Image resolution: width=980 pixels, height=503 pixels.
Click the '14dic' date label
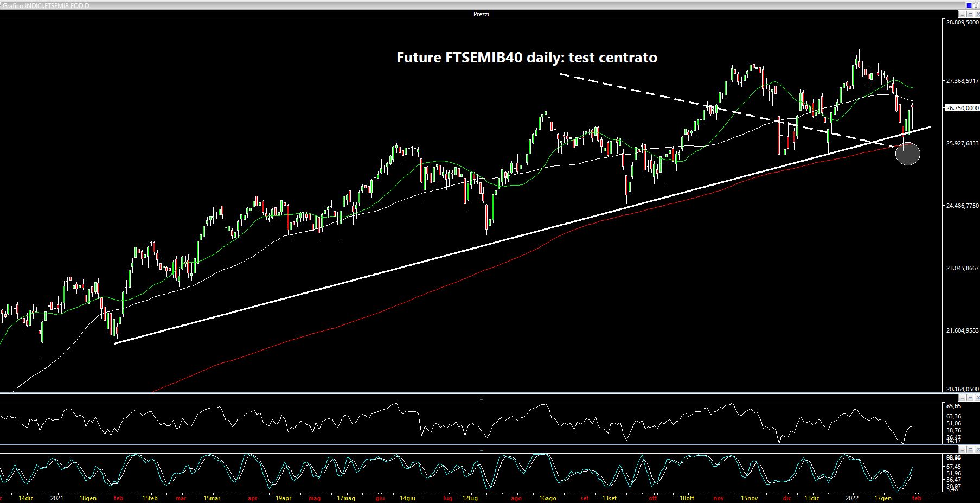click(x=26, y=498)
